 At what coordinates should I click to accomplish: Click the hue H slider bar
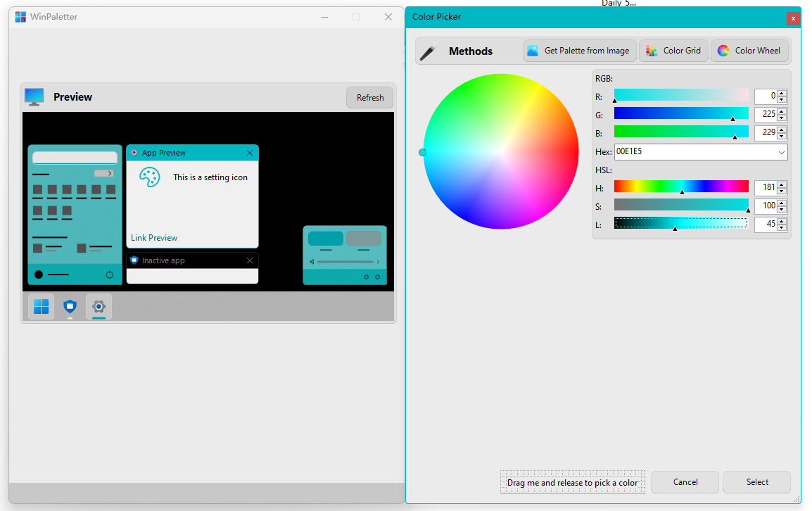680,187
